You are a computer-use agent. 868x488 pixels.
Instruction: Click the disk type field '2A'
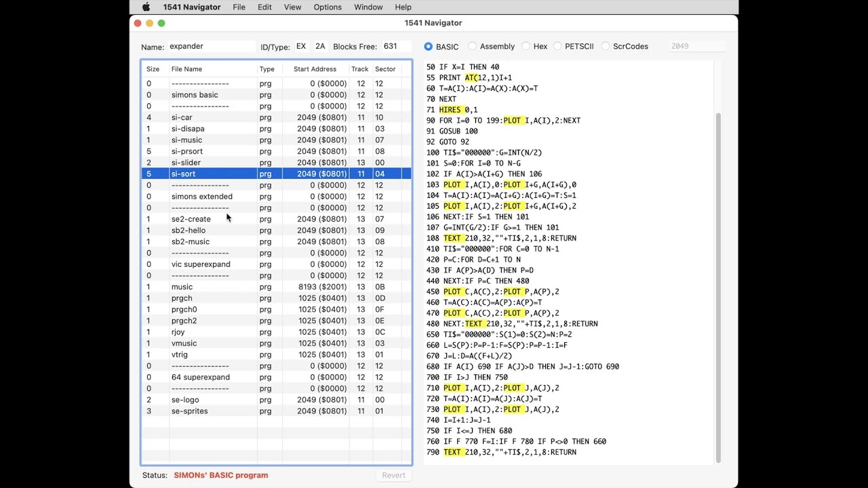(x=320, y=46)
